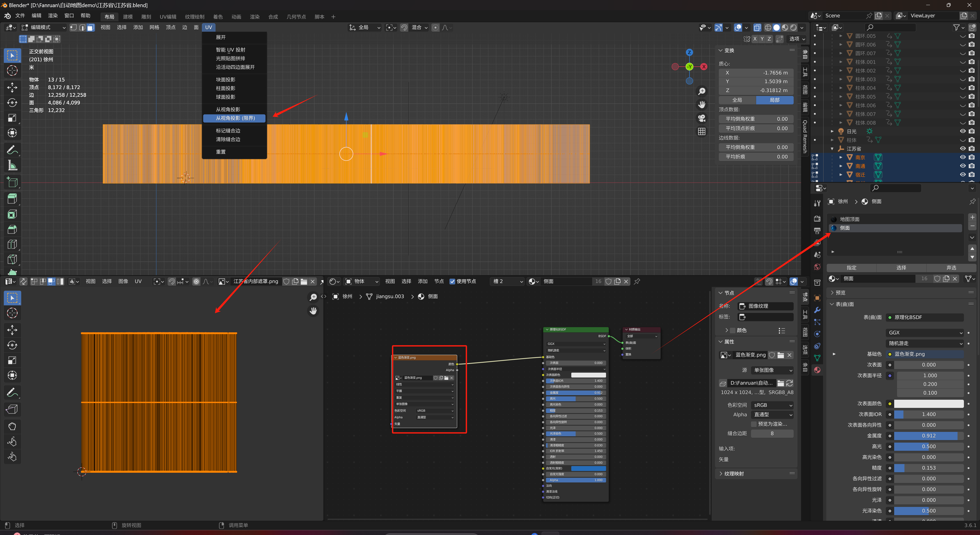Toggle the 预览为渲染 checkbox
This screenshot has width=980, height=535.
(x=754, y=424)
